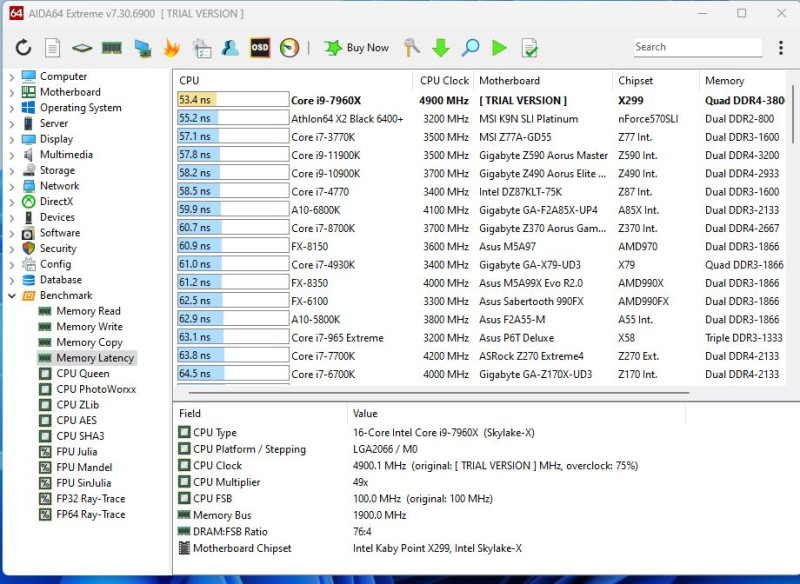Screen dimensions: 800x584
Task: Open Memory Copy benchmark
Action: pyautogui.click(x=89, y=343)
